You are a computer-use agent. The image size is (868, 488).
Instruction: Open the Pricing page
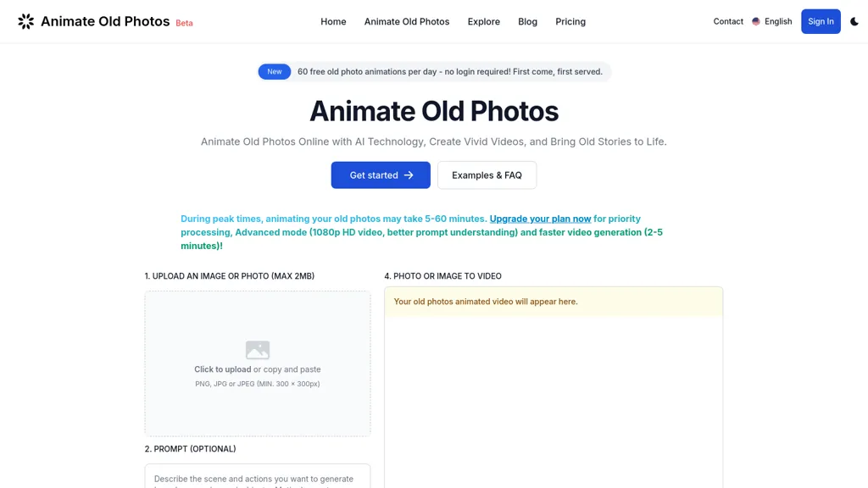(570, 21)
